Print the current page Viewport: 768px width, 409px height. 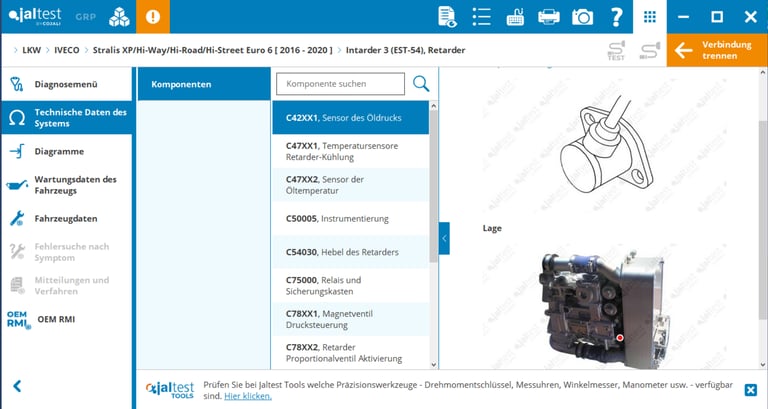click(549, 17)
